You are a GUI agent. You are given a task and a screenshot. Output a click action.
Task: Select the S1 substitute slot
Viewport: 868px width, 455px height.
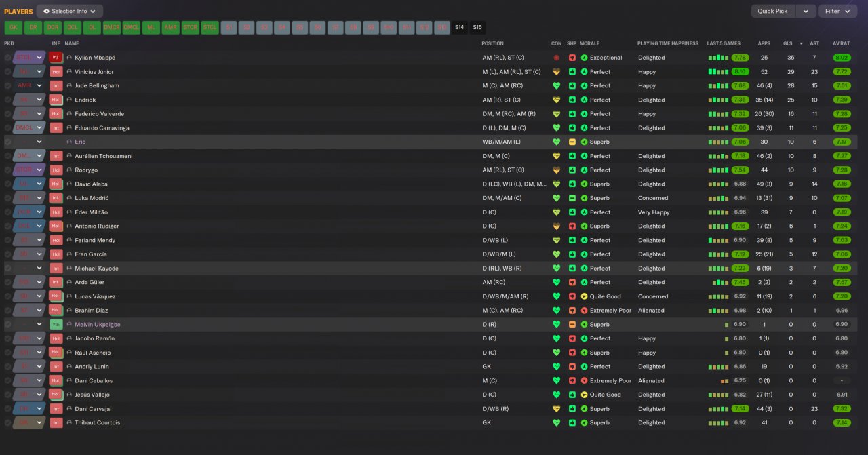pyautogui.click(x=229, y=28)
